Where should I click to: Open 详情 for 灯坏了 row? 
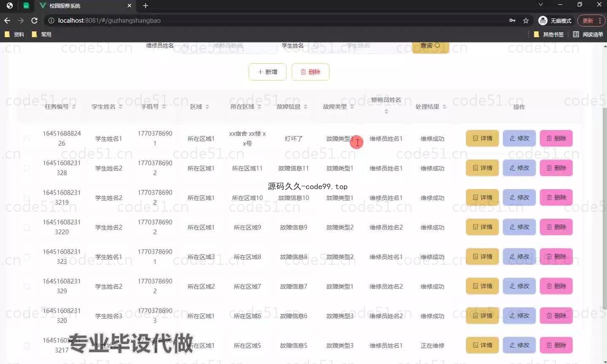point(482,138)
